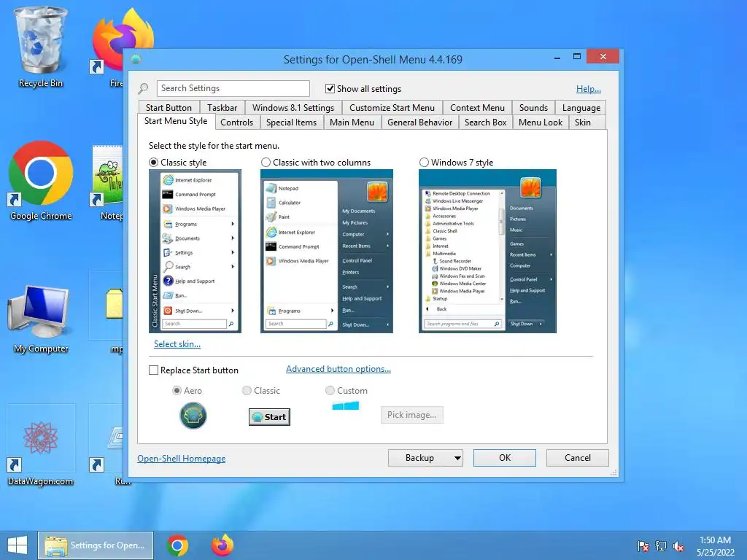
Task: Enable the Replace Start button checkbox
Action: tap(153, 370)
